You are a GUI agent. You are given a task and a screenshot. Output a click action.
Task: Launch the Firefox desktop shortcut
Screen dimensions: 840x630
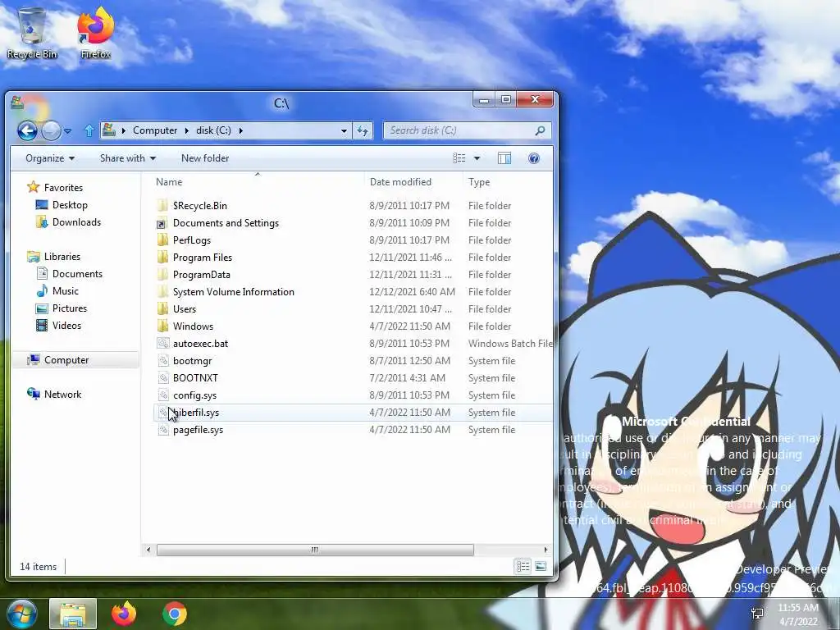[x=95, y=33]
